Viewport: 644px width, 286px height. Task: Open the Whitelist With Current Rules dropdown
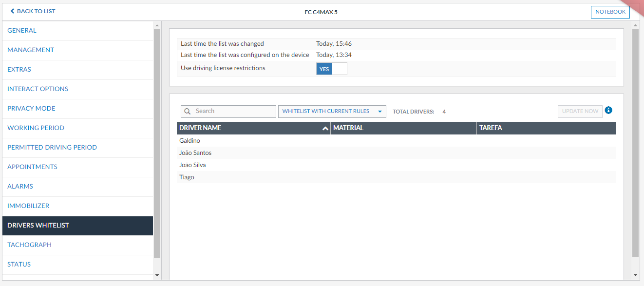click(x=332, y=111)
